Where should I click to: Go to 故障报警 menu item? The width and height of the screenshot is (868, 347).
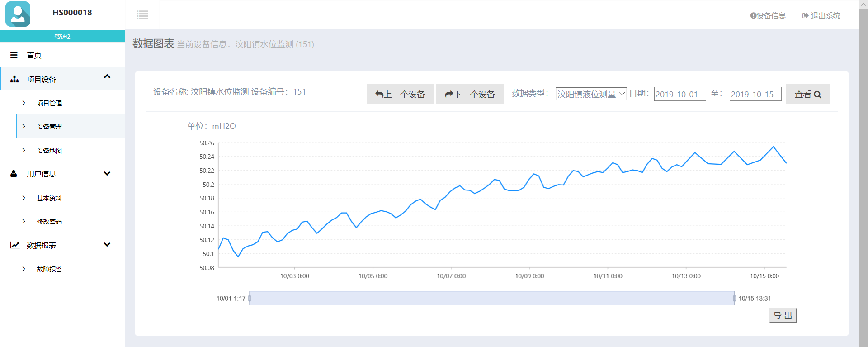point(49,269)
